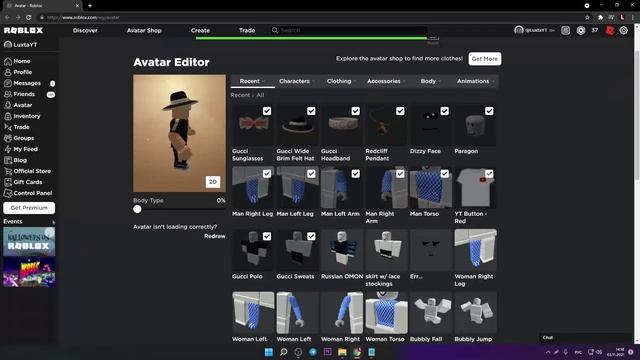This screenshot has height=360, width=640.
Task: Open the LuxtaYT profile link in the sidebar
Action: coord(20,44)
